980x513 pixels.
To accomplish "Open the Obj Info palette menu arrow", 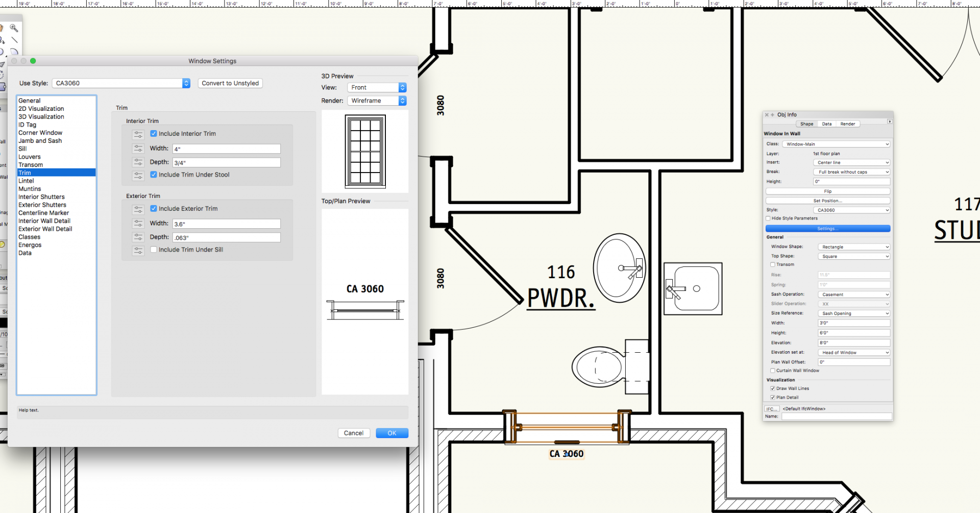I will click(x=890, y=121).
